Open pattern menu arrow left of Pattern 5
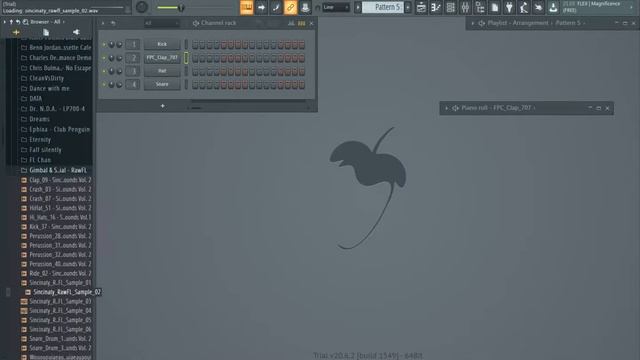640x360 pixels. pyautogui.click(x=358, y=7)
